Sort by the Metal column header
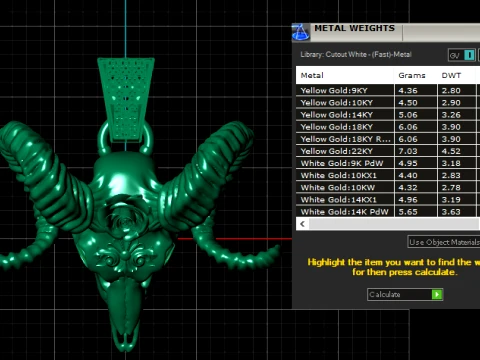This screenshot has height=360, width=480. pyautogui.click(x=345, y=75)
